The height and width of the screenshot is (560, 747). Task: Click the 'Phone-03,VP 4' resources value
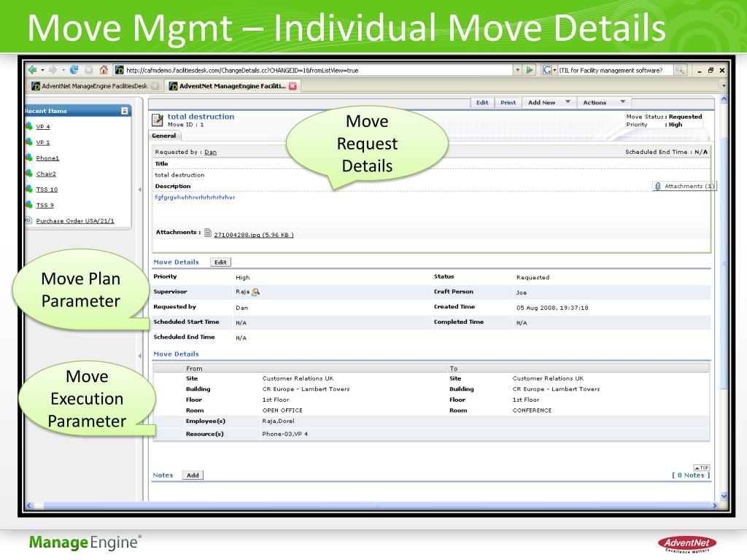click(x=285, y=434)
